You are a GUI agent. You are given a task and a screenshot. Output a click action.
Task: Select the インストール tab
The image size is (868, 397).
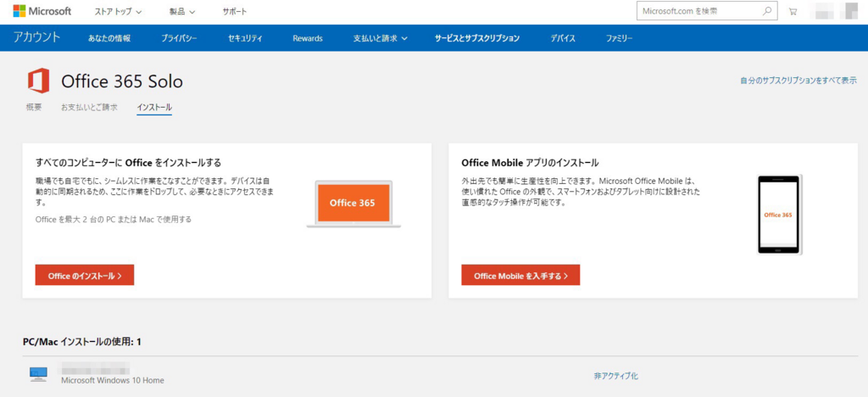154,108
